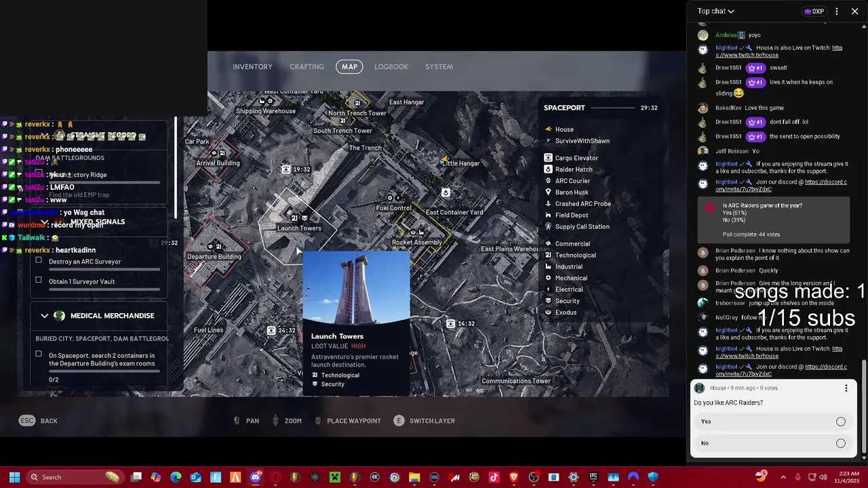The image size is (868, 488).
Task: Select the Exodus eye icon
Action: click(x=548, y=312)
